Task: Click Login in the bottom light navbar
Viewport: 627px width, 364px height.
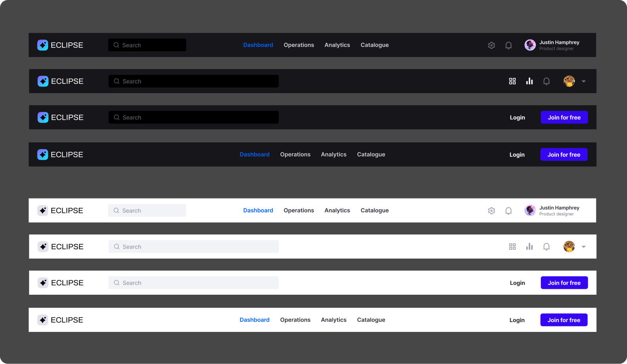Action: point(517,320)
